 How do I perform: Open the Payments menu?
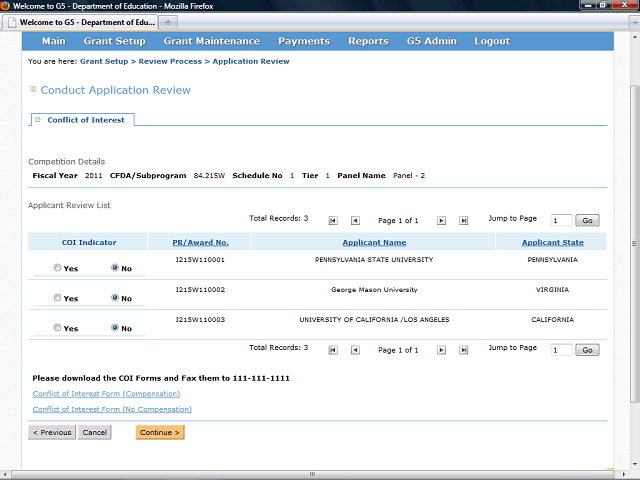[304, 41]
